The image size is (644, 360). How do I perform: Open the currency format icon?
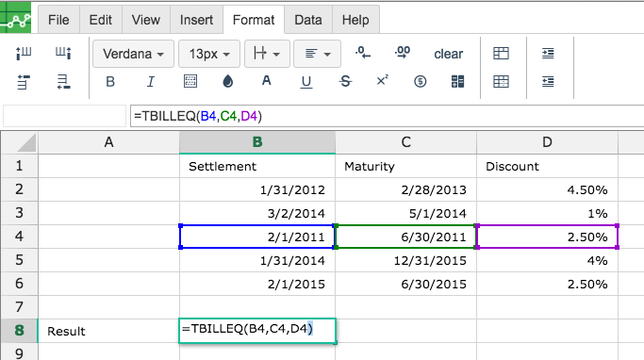point(420,81)
